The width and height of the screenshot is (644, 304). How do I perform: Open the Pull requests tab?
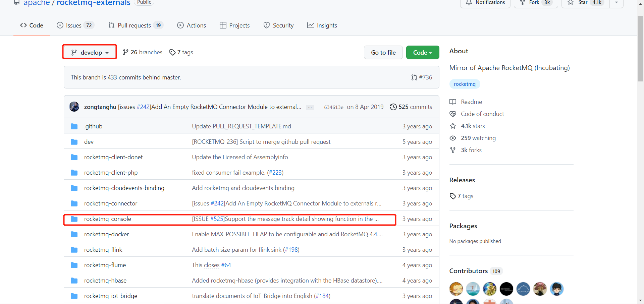(x=136, y=25)
